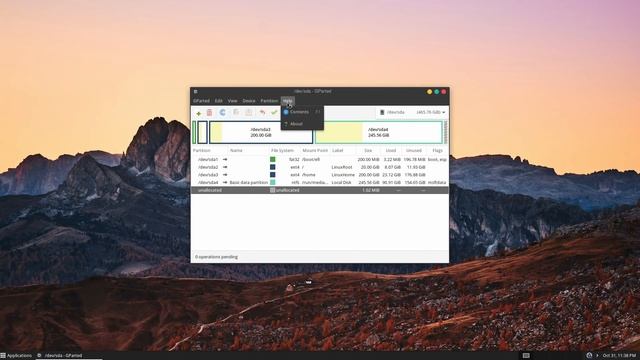Click the /boot/efi mount point cell

pos(311,160)
